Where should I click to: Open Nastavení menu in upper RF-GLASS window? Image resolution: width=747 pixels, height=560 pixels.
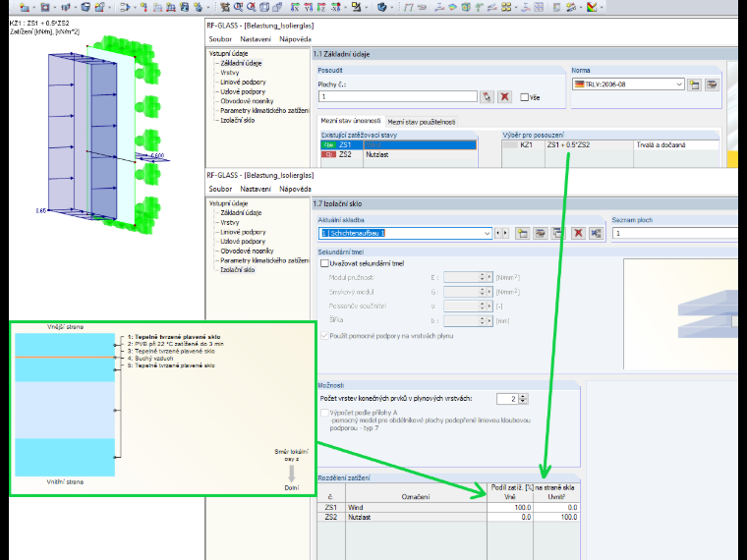click(x=256, y=39)
